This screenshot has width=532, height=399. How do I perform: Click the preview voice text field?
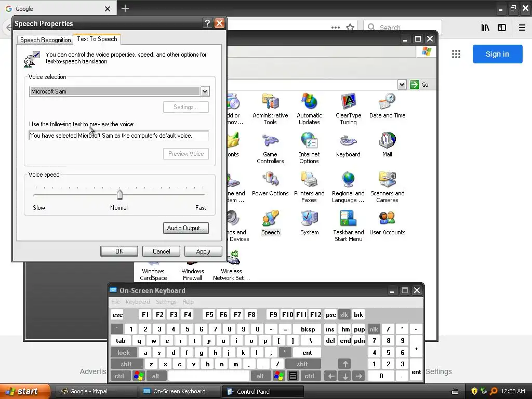119,136
